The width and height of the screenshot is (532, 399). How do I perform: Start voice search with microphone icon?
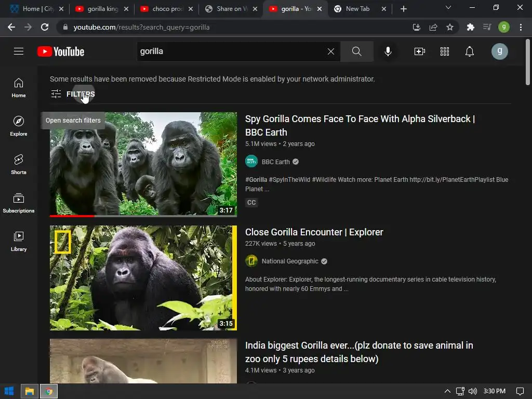tap(388, 51)
